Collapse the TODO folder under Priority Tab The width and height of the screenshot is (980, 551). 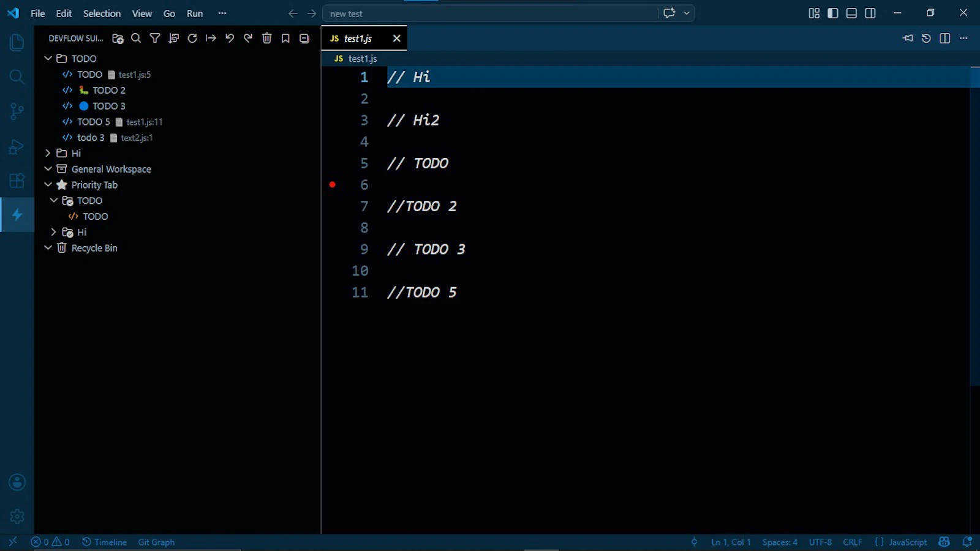coord(54,200)
